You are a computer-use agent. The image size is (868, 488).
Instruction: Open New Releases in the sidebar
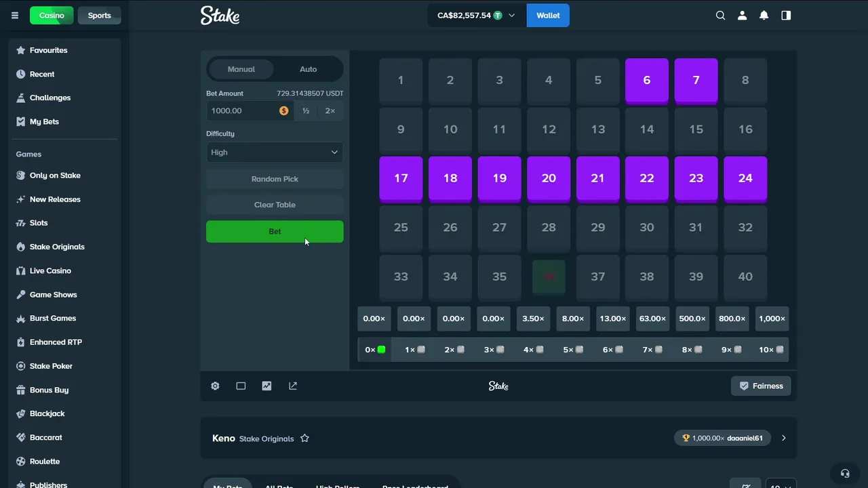(x=65, y=199)
